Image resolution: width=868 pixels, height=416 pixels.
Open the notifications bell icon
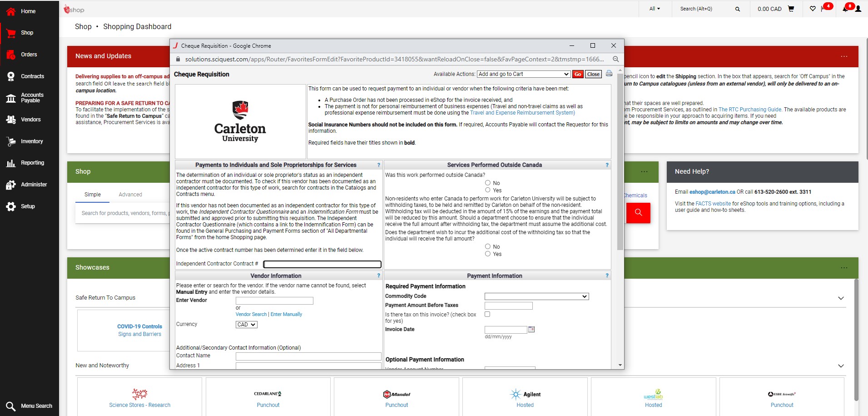(845, 9)
